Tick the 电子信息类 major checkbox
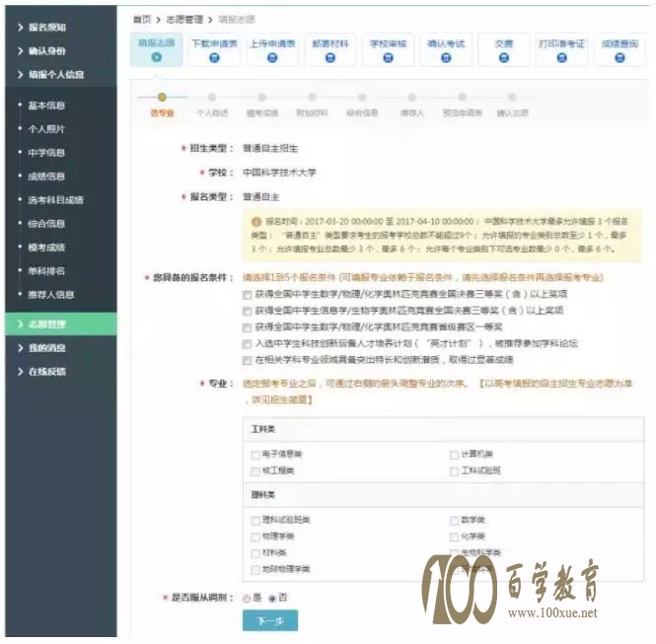 click(255, 455)
